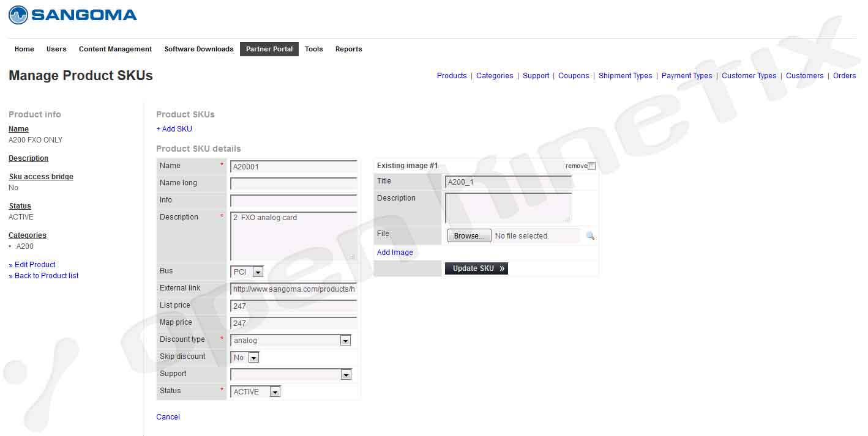Click the 'Manage Product SKUs' page title
Image resolution: width=868 pixels, height=436 pixels.
[x=81, y=76]
